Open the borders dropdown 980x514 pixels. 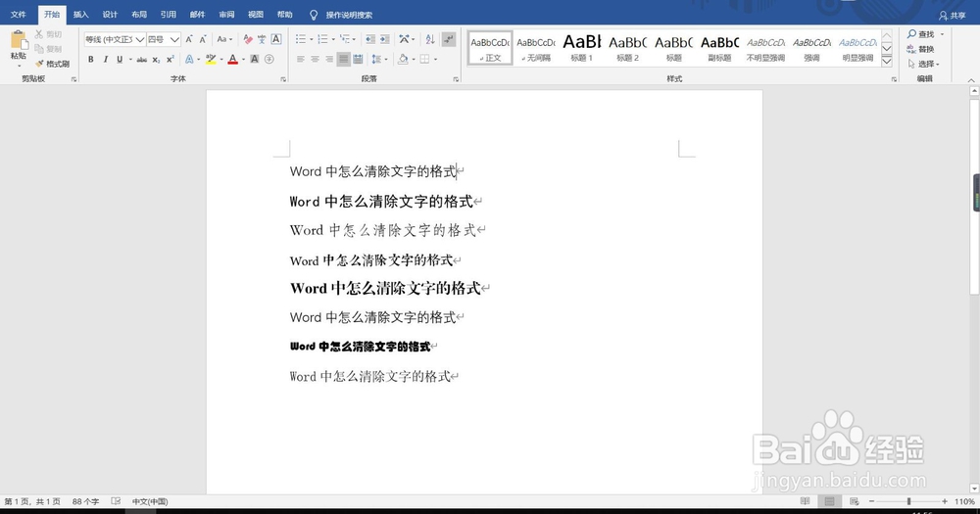coord(435,60)
